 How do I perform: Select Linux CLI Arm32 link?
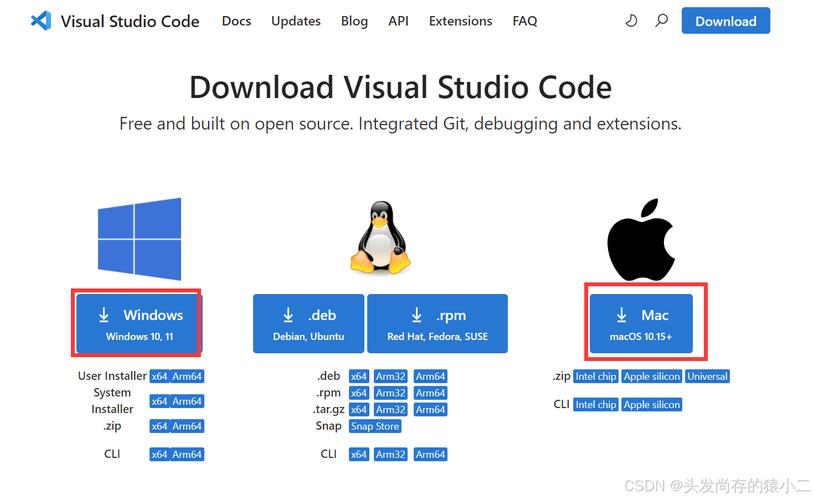[x=390, y=454]
